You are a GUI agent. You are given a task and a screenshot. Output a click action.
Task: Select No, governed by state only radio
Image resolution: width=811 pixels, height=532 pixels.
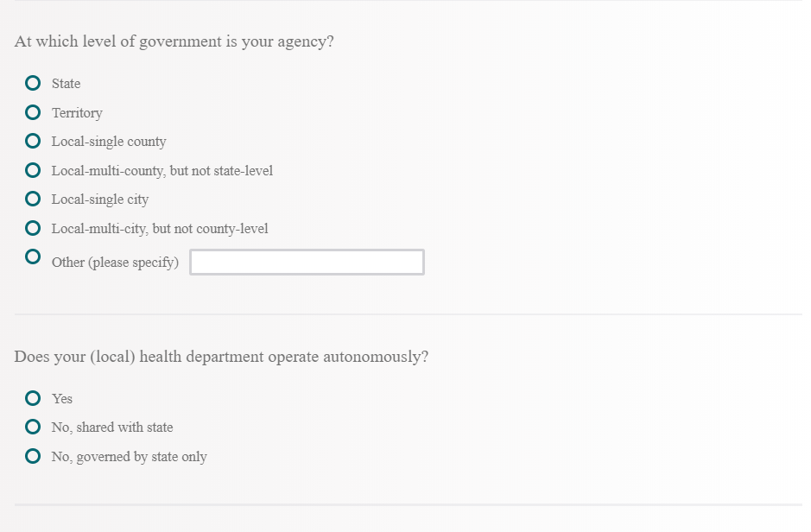33,456
